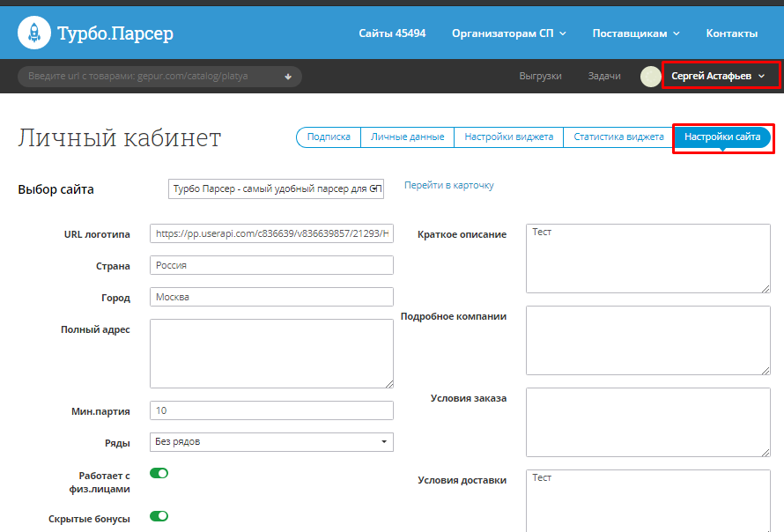The image size is (784, 532).
Task: Expand the Ряды dropdown
Action: tap(271, 441)
